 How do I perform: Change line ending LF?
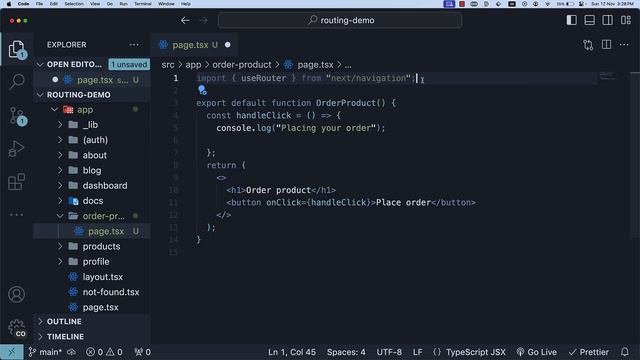417,352
